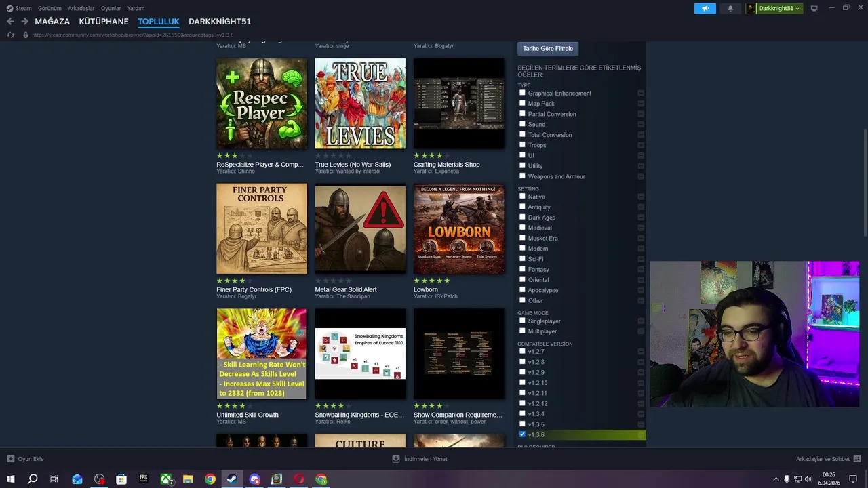Open İndirmeleri Yönet downloads manager

coord(420,459)
